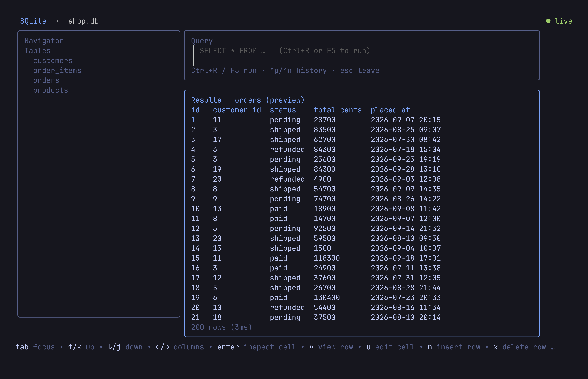This screenshot has height=379, width=588.
Task: Select the 1500 total_cents cell
Action: tap(322, 248)
